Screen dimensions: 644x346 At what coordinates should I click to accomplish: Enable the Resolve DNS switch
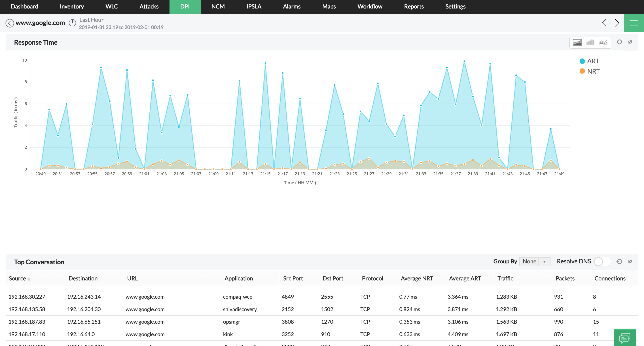click(602, 261)
